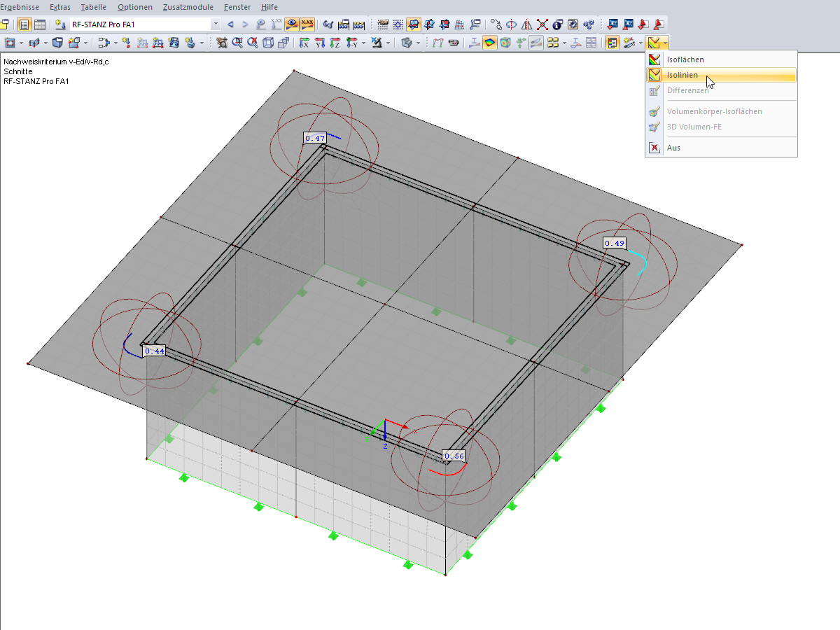840x630 pixels.
Task: View model in -Y direction
Action: (x=352, y=43)
